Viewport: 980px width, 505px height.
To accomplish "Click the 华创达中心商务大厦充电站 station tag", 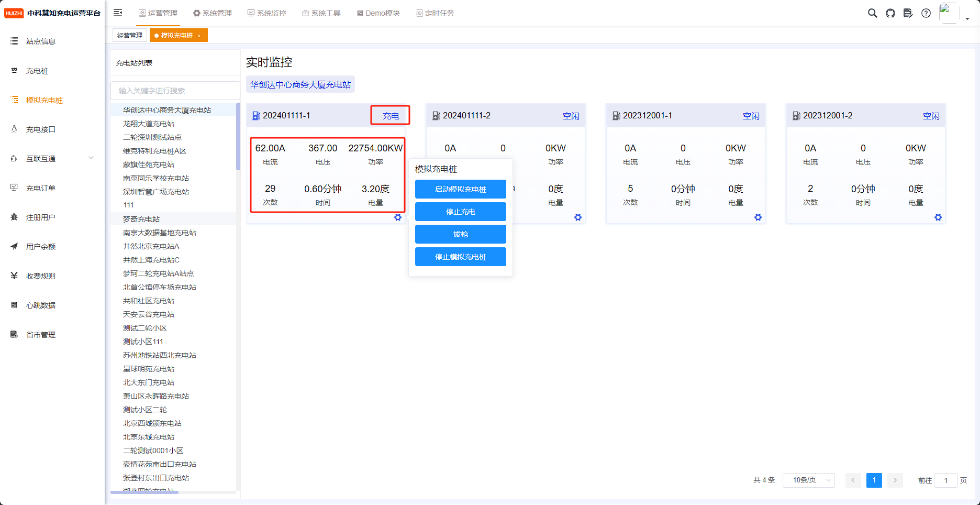I will point(300,84).
